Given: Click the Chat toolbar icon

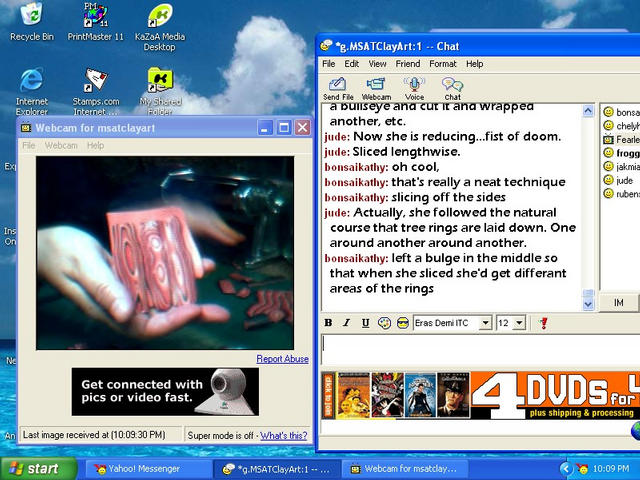Looking at the screenshot, I should [452, 88].
